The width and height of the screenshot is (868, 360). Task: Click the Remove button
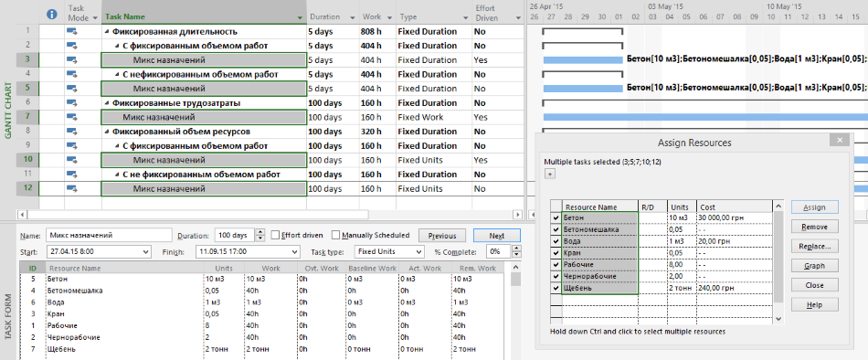pyautogui.click(x=814, y=228)
